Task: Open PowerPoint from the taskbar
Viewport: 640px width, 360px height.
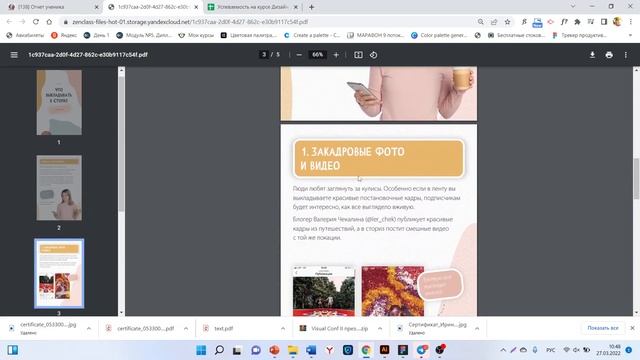Action: point(274,350)
